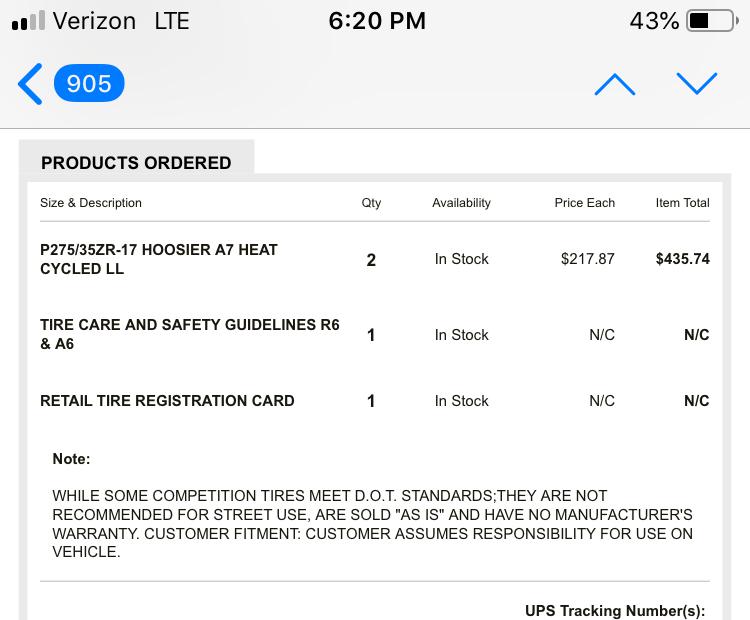The image size is (750, 620).
Task: Tap the Size & Description column header
Action: pos(91,203)
